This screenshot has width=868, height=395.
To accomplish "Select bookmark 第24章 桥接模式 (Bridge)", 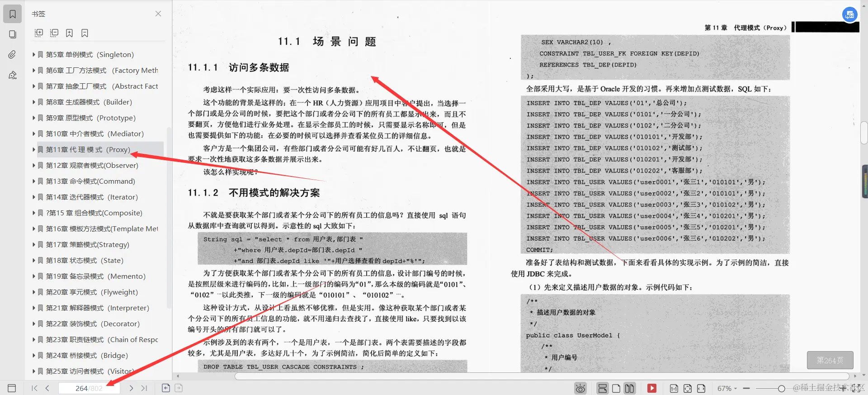I will (x=87, y=355).
